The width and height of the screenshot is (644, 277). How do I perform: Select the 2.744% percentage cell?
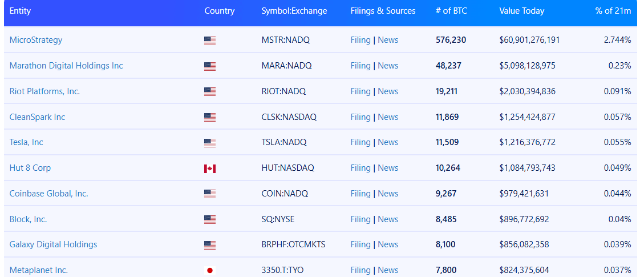tap(618, 40)
